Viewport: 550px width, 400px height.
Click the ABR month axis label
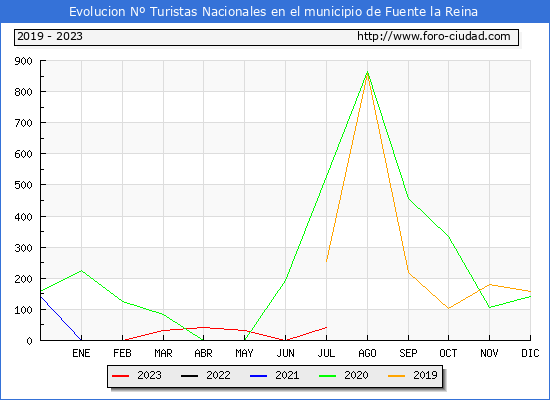[x=203, y=353]
